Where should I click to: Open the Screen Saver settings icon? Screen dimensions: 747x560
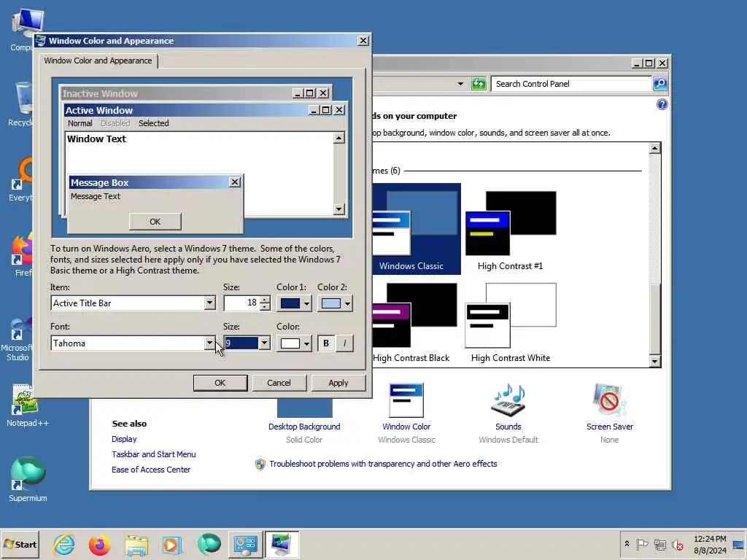tap(609, 400)
